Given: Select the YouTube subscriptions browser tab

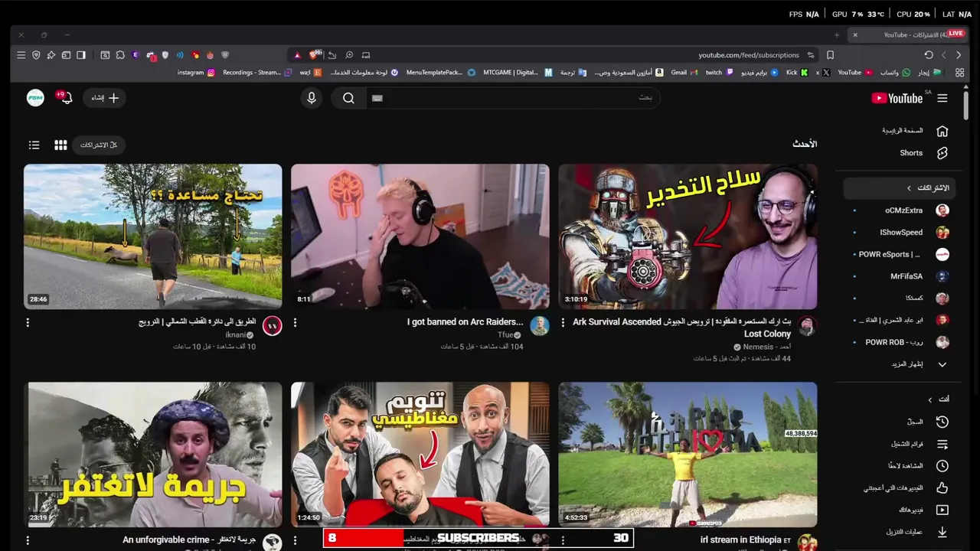Looking at the screenshot, I should click(x=908, y=34).
